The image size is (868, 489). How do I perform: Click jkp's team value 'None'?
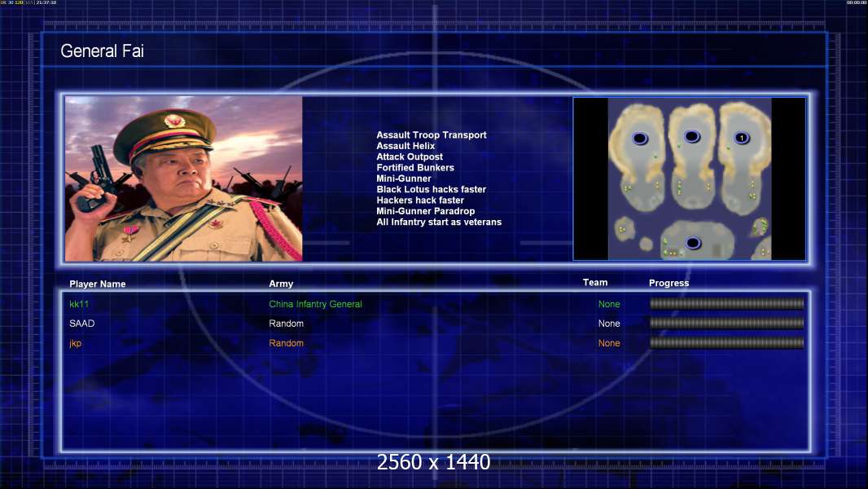(x=609, y=343)
